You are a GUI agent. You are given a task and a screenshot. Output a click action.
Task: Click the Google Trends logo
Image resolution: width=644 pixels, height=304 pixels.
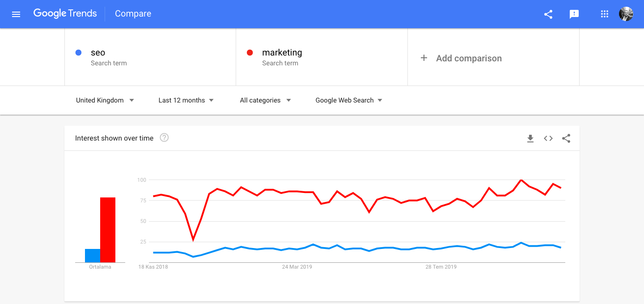(65, 14)
